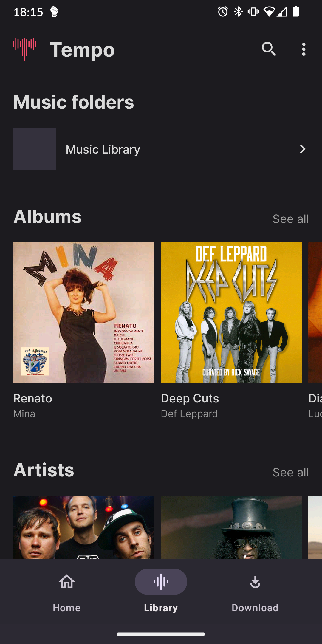Tap the search magnifier icon
Image resolution: width=322 pixels, height=644 pixels.
269,49
